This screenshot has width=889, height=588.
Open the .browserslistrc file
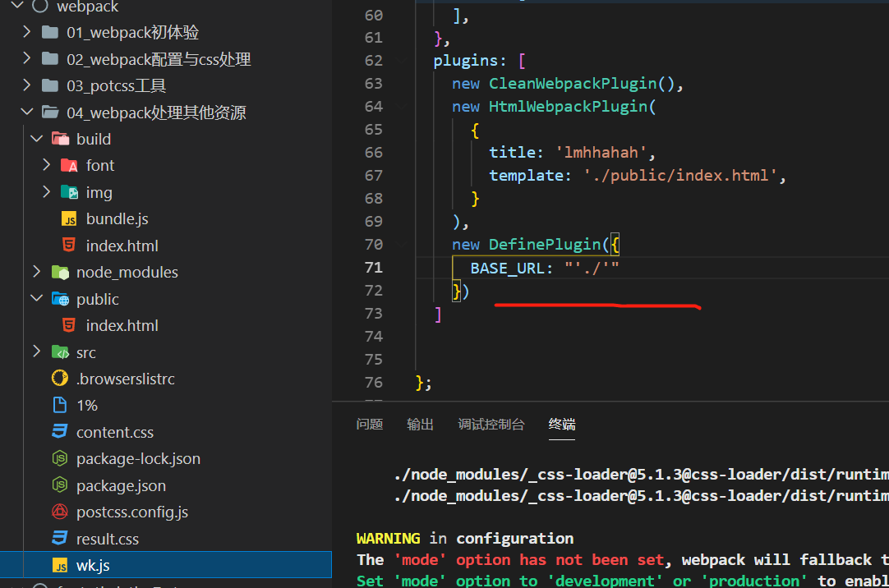(126, 379)
